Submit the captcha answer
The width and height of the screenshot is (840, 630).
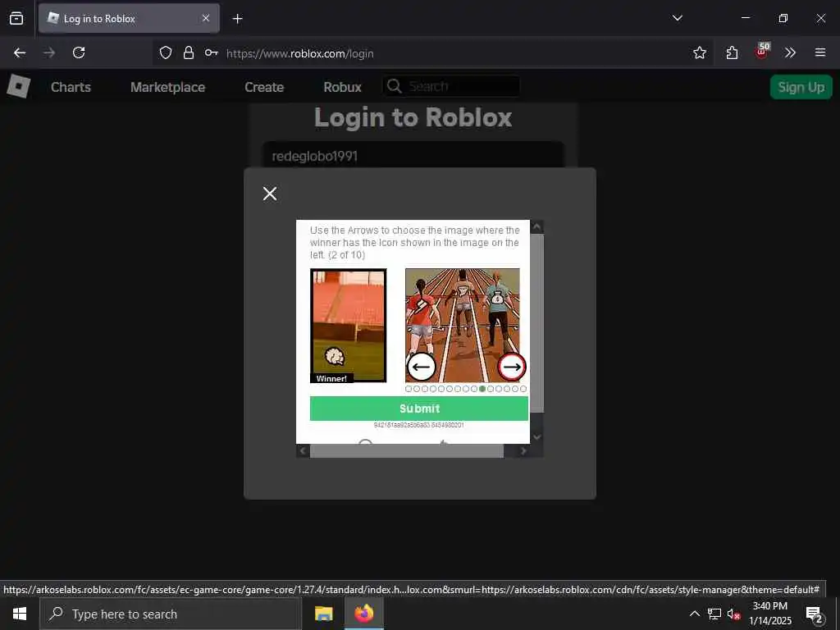[x=419, y=409]
